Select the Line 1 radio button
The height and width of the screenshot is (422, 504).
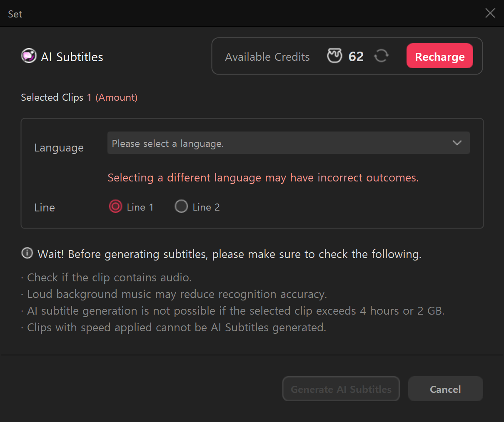point(115,206)
